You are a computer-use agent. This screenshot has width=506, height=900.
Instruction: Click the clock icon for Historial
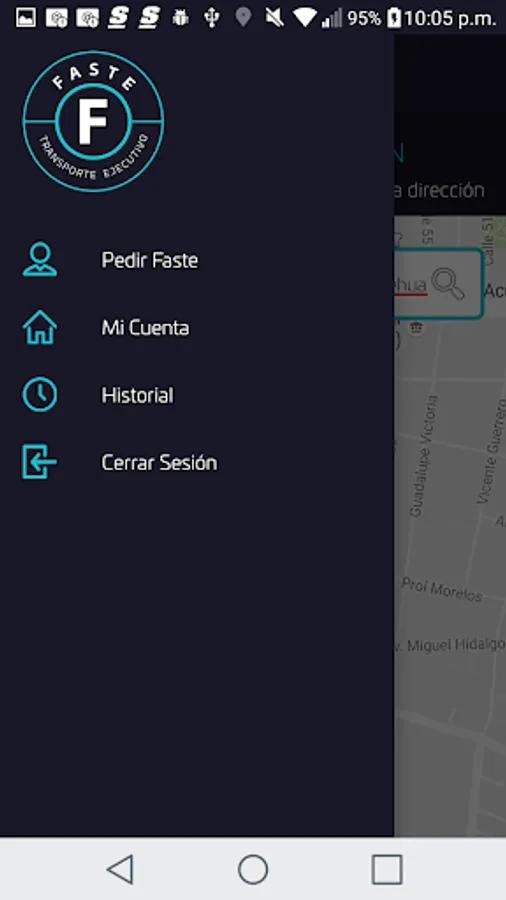(x=40, y=395)
